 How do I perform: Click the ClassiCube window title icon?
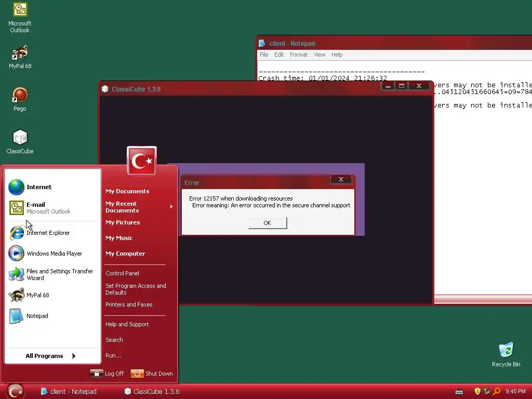pos(105,89)
